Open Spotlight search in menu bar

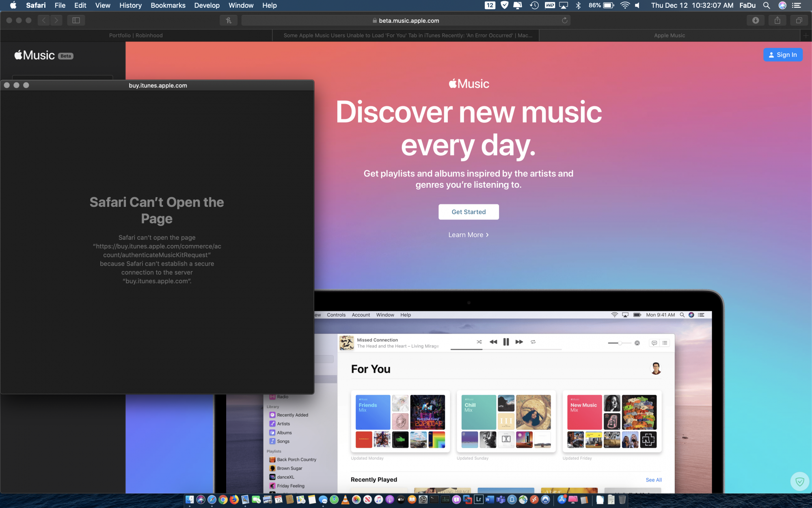point(767,5)
